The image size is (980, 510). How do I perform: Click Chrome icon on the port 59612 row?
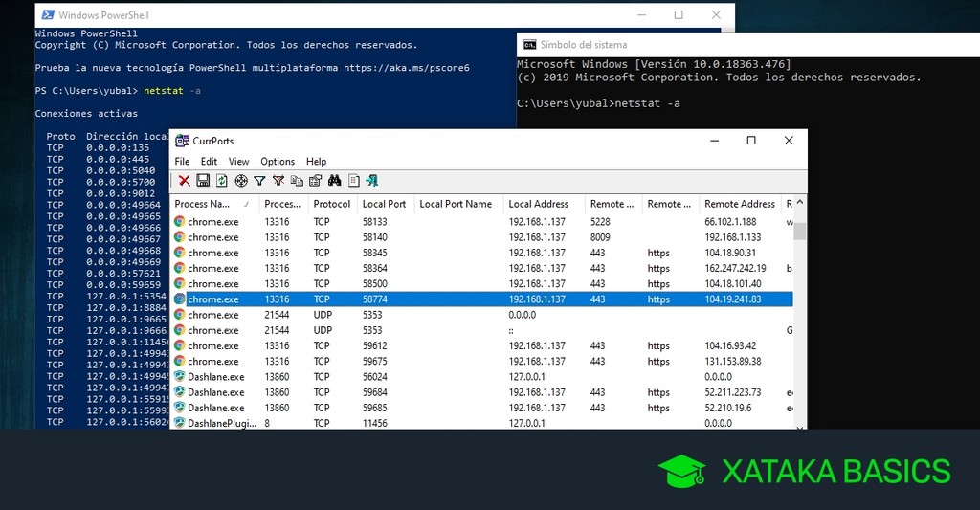[x=179, y=345]
